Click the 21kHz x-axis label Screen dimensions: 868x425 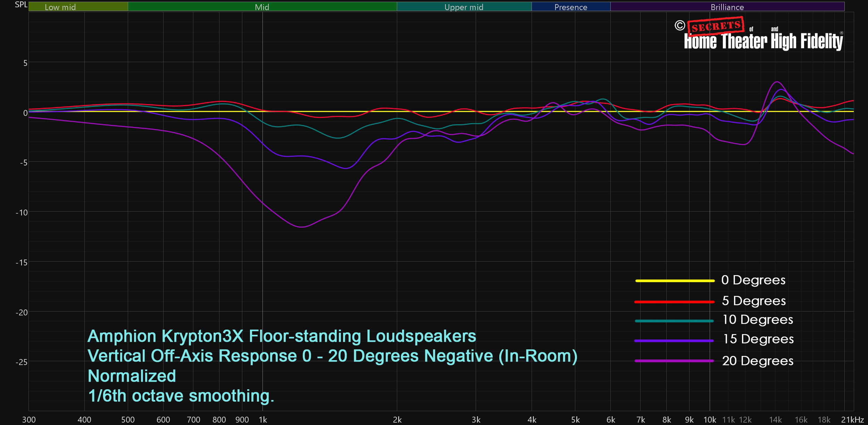[x=852, y=420]
